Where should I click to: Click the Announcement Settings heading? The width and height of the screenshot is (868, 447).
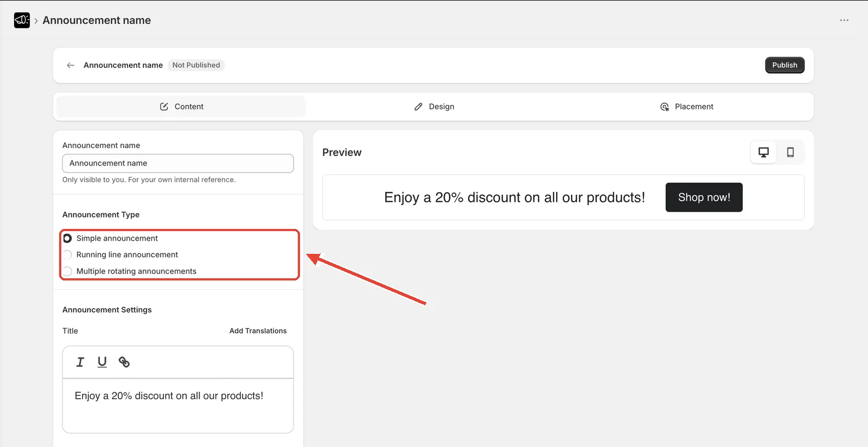(x=107, y=310)
